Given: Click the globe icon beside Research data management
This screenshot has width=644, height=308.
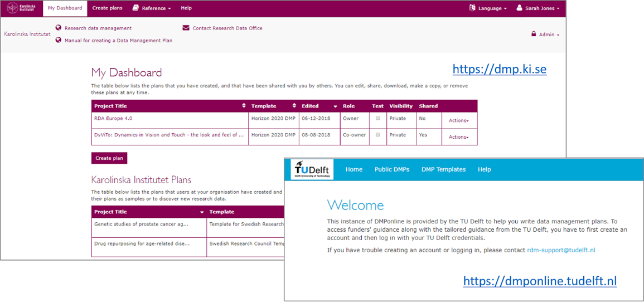Looking at the screenshot, I should pyautogui.click(x=59, y=28).
